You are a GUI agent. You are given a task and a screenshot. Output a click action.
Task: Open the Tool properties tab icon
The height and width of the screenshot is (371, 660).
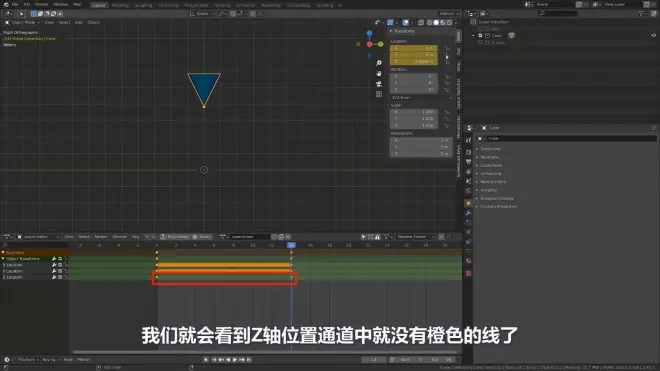pyautogui.click(x=468, y=141)
